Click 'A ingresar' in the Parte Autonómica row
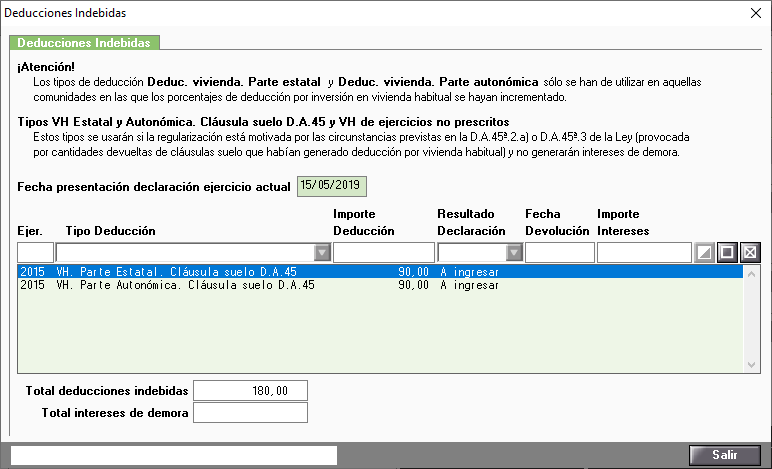The width and height of the screenshot is (772, 469). pyautogui.click(x=469, y=285)
